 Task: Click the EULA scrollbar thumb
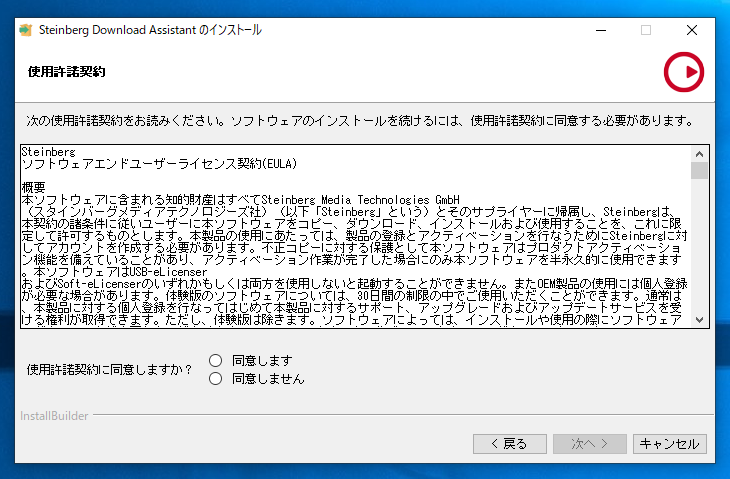pyautogui.click(x=699, y=170)
